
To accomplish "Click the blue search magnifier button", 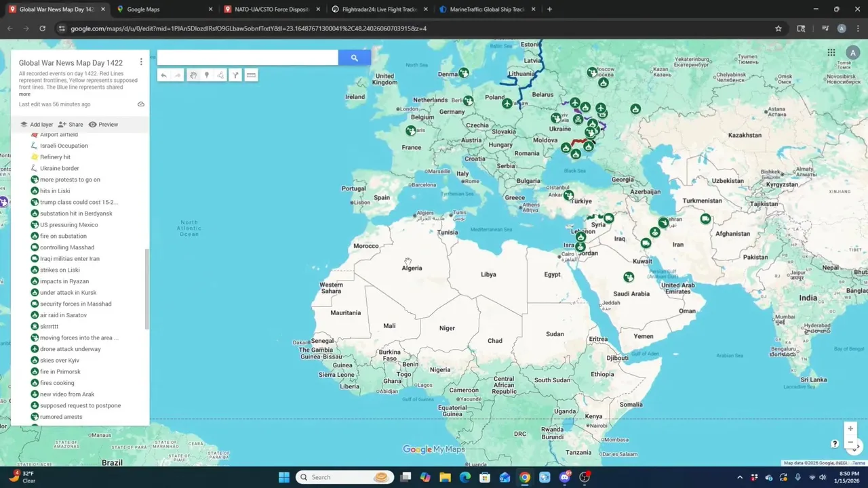I will pyautogui.click(x=354, y=58).
